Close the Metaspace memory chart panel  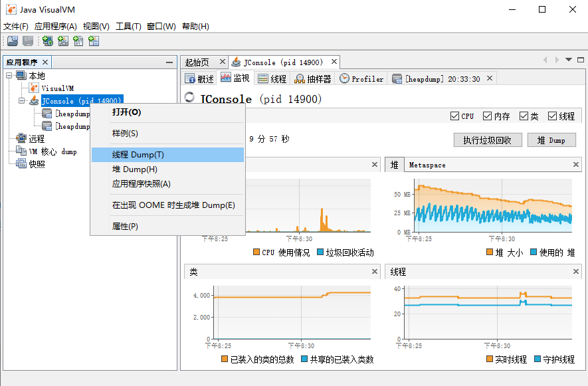pos(576,164)
